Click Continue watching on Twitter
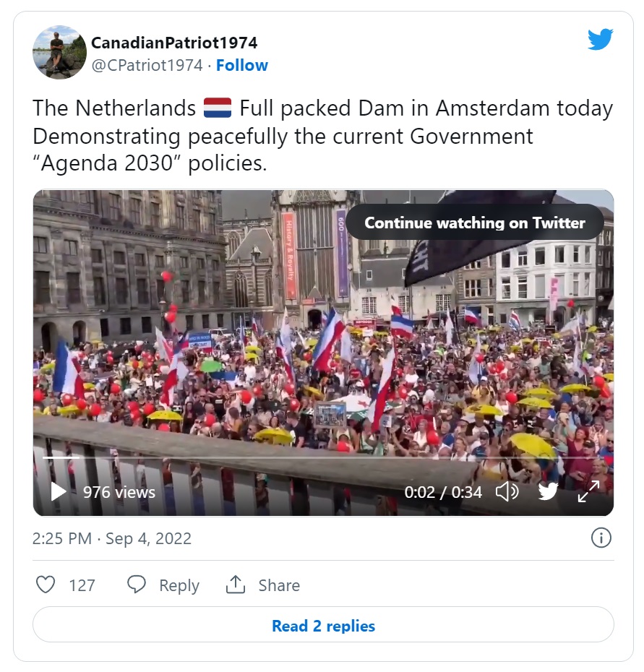The width and height of the screenshot is (644, 672). click(x=475, y=223)
